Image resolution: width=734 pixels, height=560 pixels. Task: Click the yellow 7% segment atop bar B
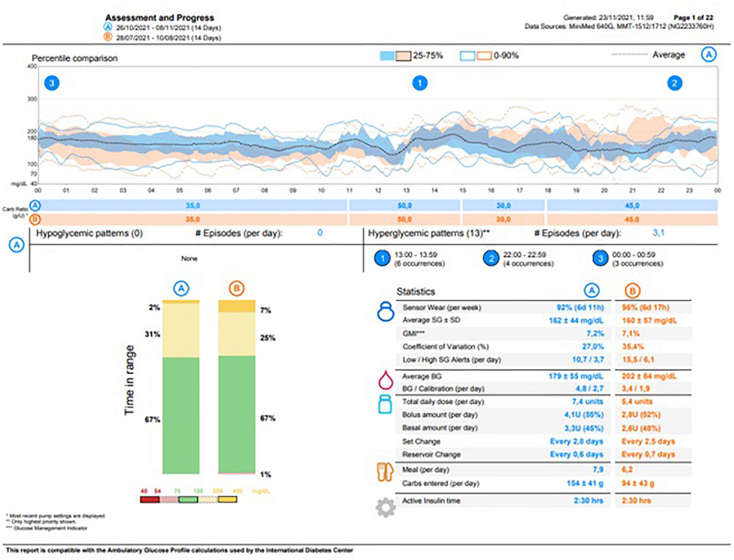click(237, 306)
